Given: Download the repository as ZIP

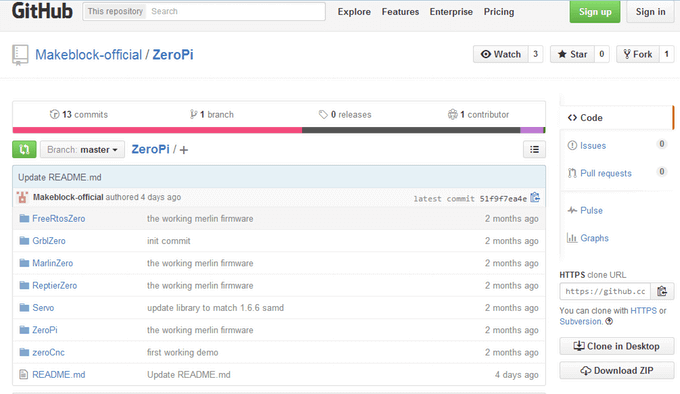Looking at the screenshot, I should coord(617,371).
